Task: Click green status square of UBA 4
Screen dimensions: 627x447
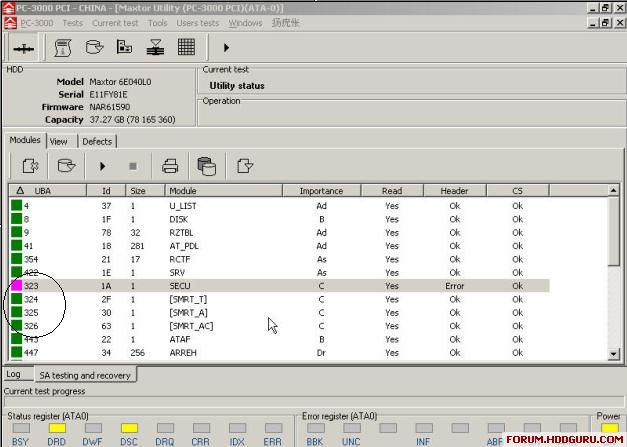Action: [x=16, y=206]
